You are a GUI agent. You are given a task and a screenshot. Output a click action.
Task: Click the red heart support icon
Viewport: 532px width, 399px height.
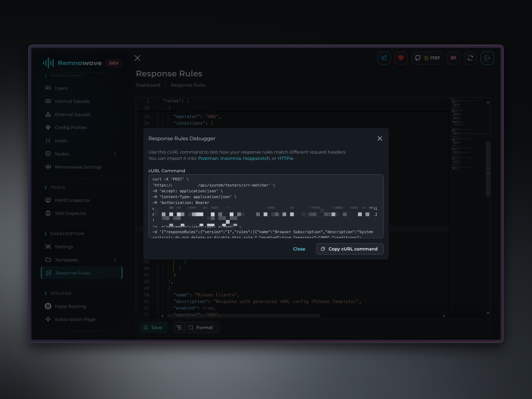(401, 58)
